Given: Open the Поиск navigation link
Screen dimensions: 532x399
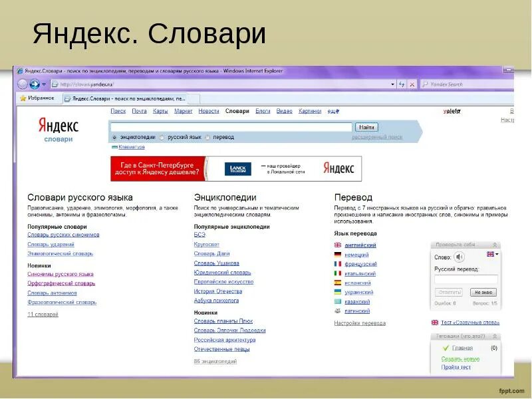Looking at the screenshot, I should tap(118, 111).
